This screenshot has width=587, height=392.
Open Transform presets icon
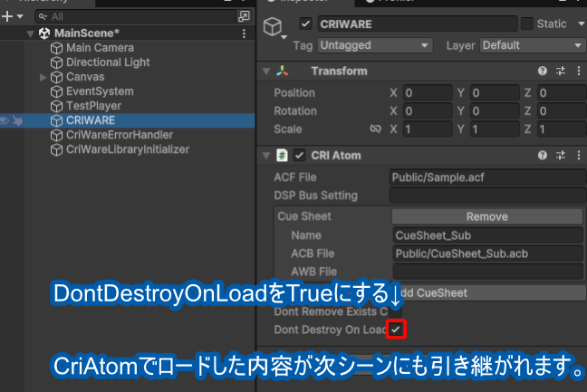(561, 71)
